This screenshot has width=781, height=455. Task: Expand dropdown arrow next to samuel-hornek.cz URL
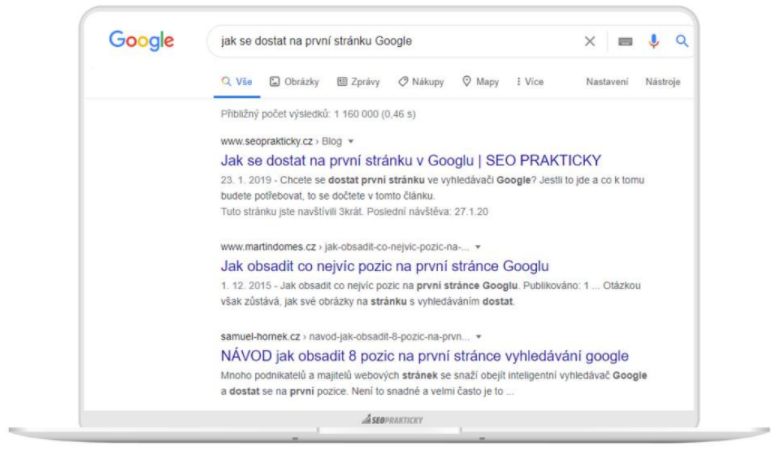point(478,337)
